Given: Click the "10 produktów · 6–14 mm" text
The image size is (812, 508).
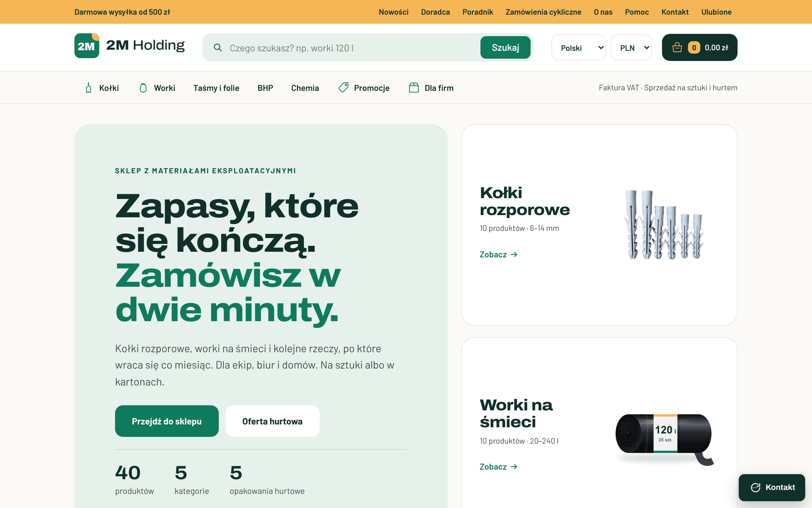Looking at the screenshot, I should click(x=519, y=229).
